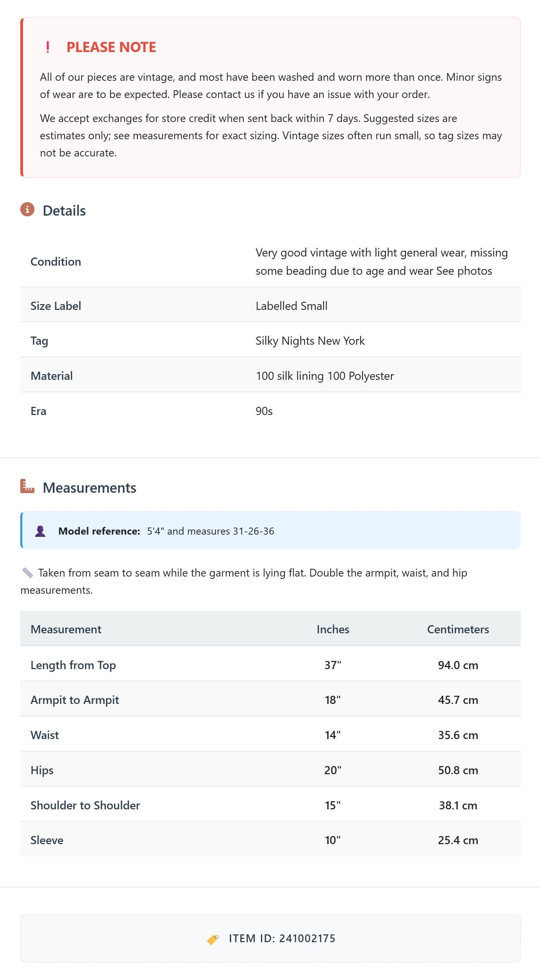Click the Measurements section heading
541x980 pixels.
point(89,488)
